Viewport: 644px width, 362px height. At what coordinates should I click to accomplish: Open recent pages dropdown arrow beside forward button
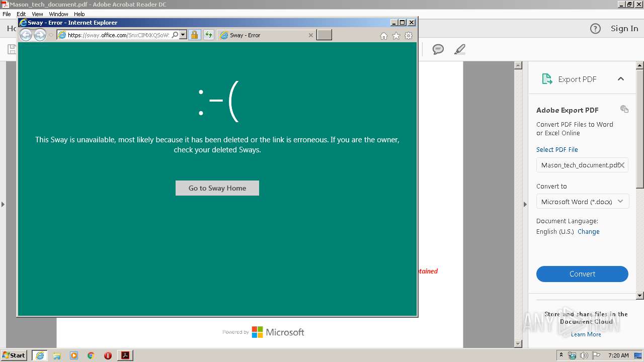click(51, 35)
